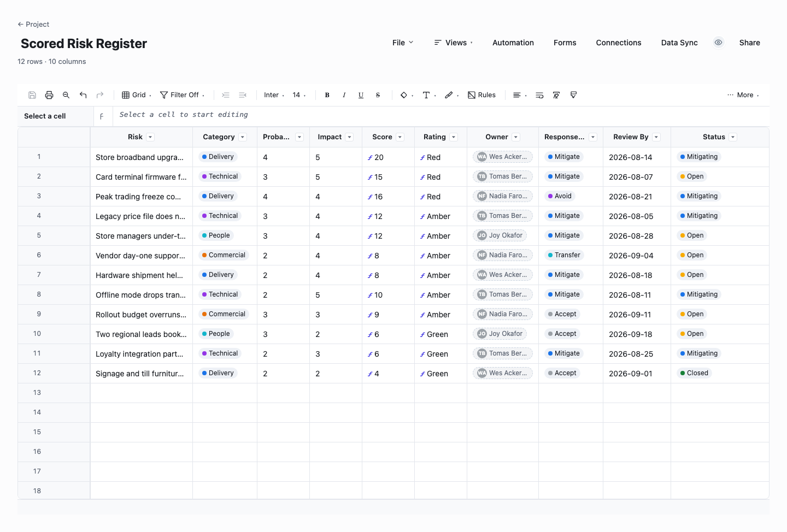Viewport: 787px width, 532px height.
Task: Undo the last action
Action: [x=83, y=95]
